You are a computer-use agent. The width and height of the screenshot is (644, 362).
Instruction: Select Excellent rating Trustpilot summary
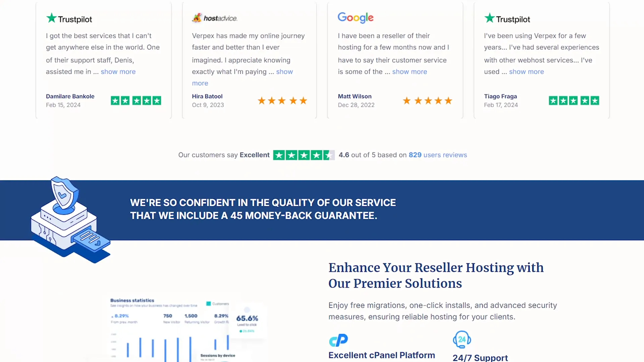pos(322,155)
